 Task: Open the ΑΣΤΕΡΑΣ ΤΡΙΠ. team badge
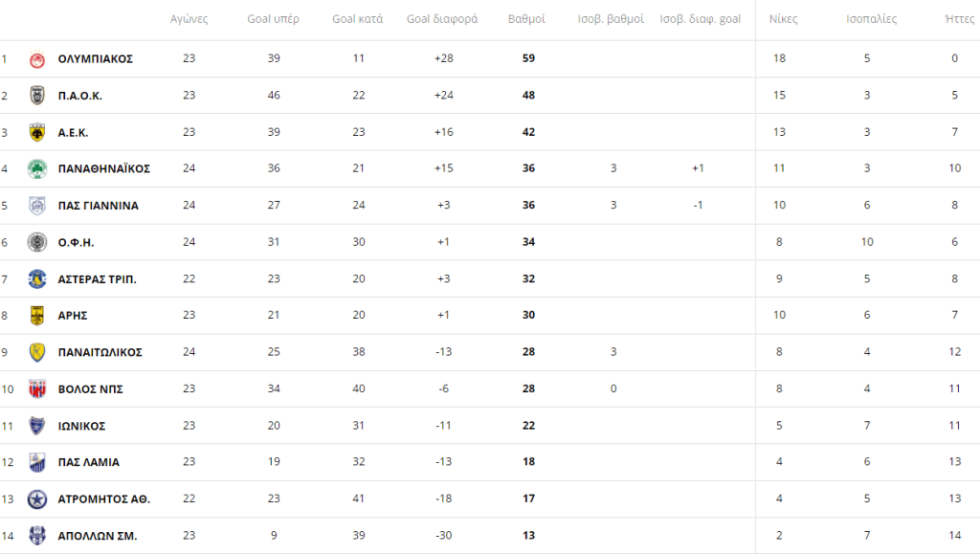coord(37,279)
